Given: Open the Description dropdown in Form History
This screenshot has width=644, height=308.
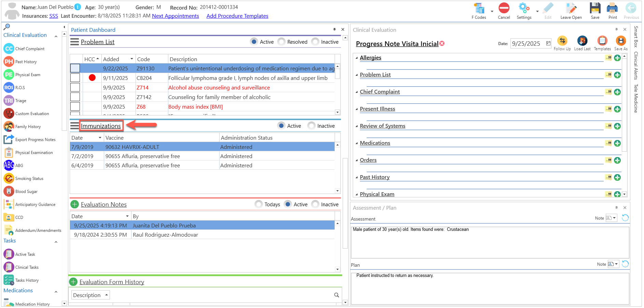Looking at the screenshot, I should coord(107,295).
